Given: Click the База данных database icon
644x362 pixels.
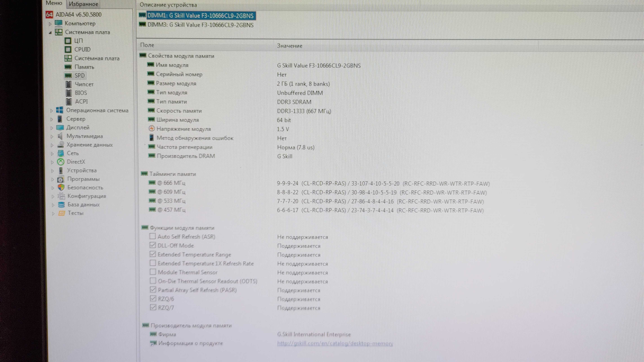Looking at the screenshot, I should (x=61, y=205).
